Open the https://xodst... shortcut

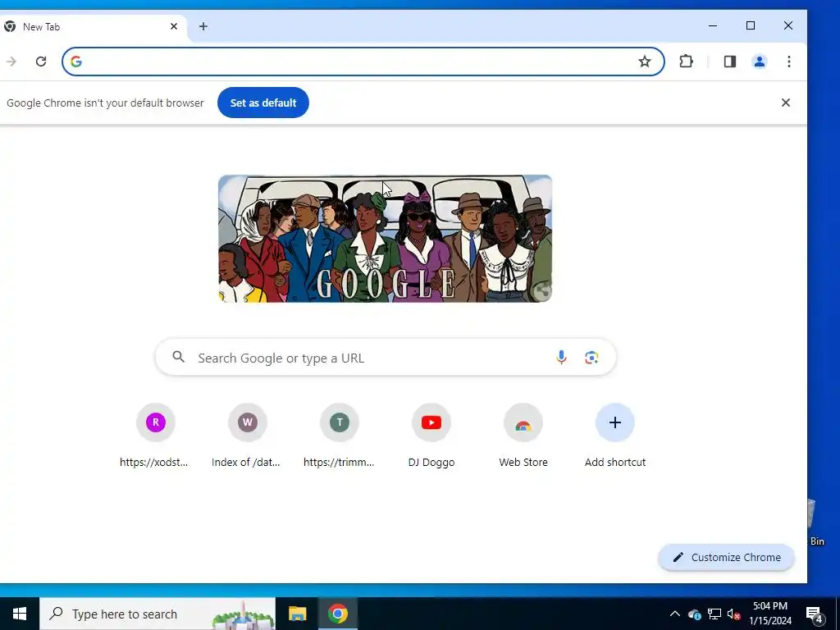[x=155, y=436]
